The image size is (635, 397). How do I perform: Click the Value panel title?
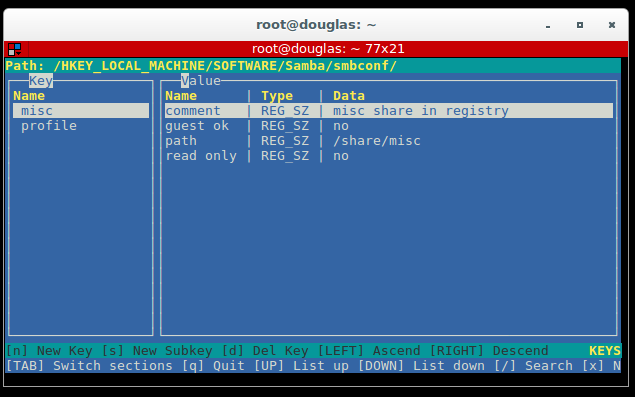pyautogui.click(x=201, y=81)
